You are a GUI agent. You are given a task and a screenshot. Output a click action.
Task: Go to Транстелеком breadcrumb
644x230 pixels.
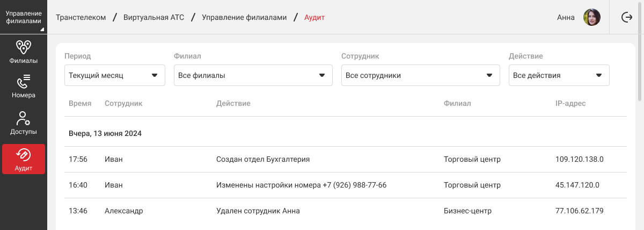(80, 17)
